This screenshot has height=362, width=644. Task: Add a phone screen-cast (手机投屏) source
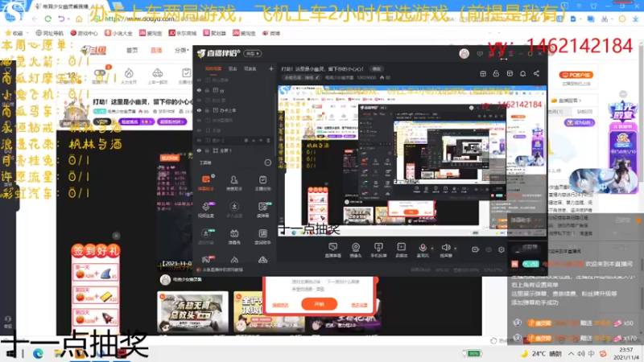[378, 249]
